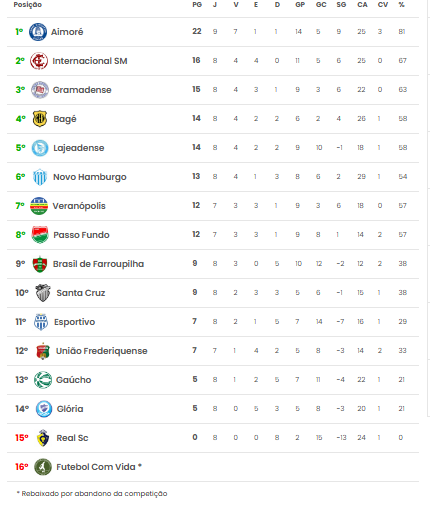
Task: Click the Brasil de Farroupilha crest
Action: [x=40, y=264]
